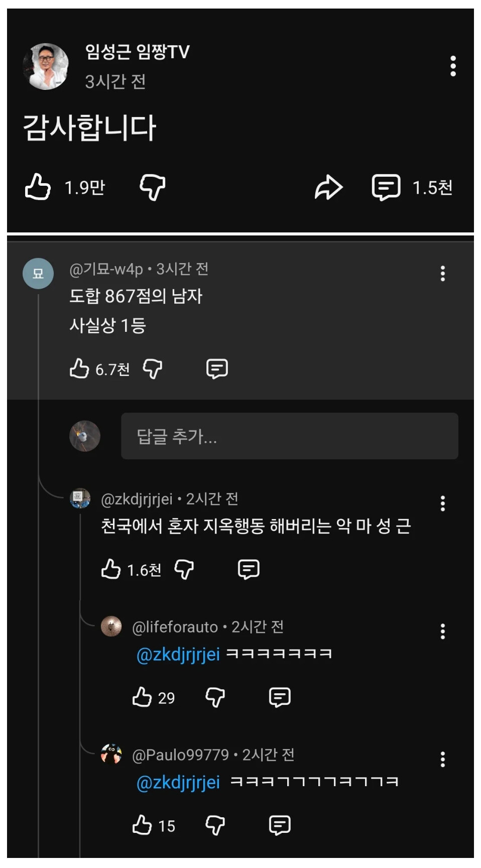Like the @기묘-w4p comment
The image size is (481, 868).
pos(79,368)
